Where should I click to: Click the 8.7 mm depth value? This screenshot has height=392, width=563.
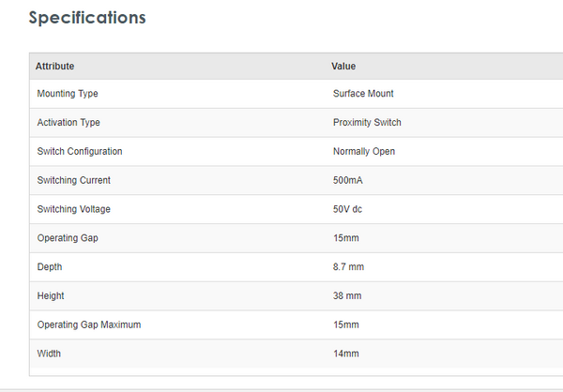pos(348,267)
